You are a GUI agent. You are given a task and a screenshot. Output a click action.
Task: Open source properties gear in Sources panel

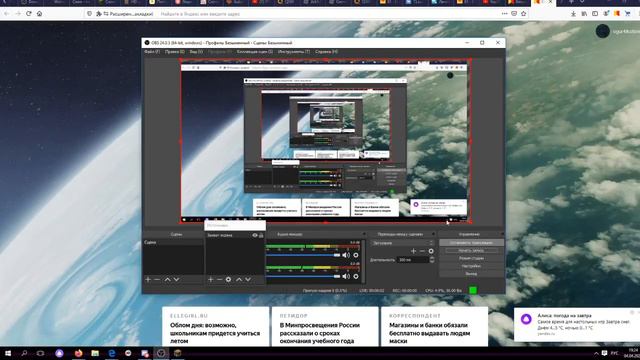coord(229,280)
